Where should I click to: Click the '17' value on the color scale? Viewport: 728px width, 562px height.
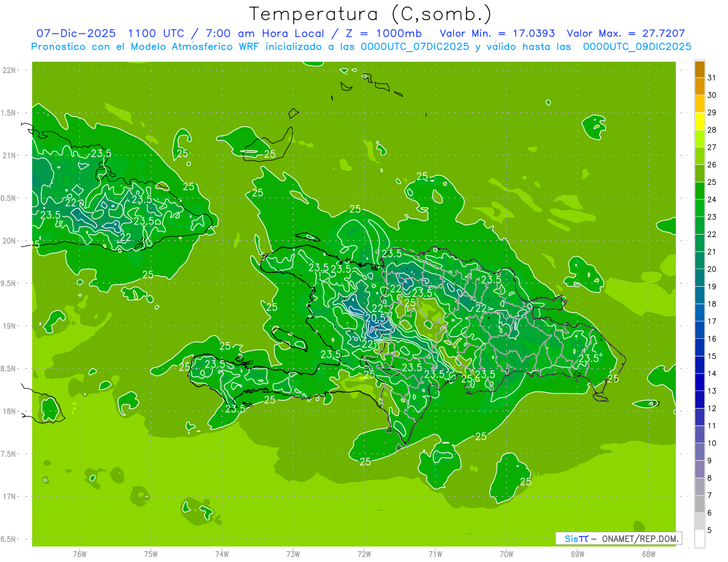(x=712, y=321)
